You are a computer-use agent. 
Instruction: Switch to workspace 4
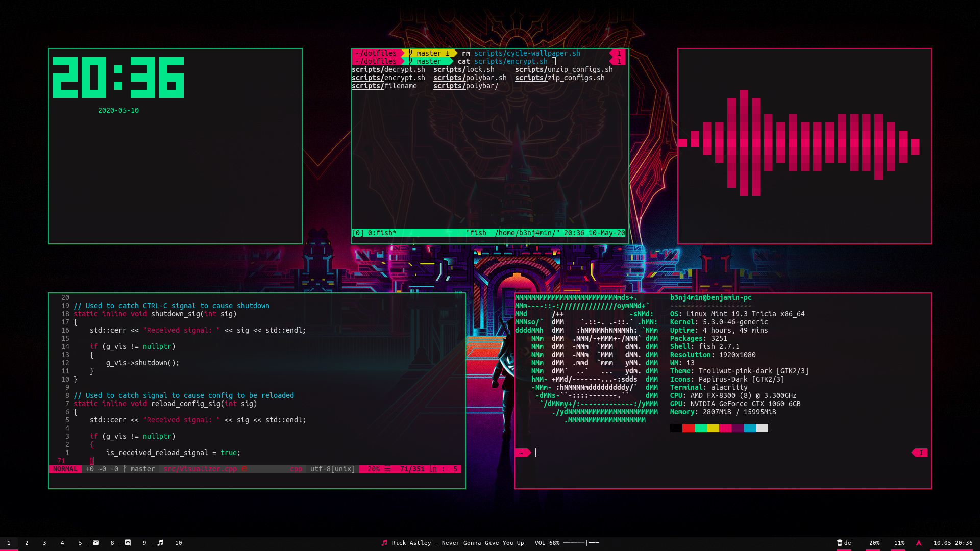click(62, 543)
